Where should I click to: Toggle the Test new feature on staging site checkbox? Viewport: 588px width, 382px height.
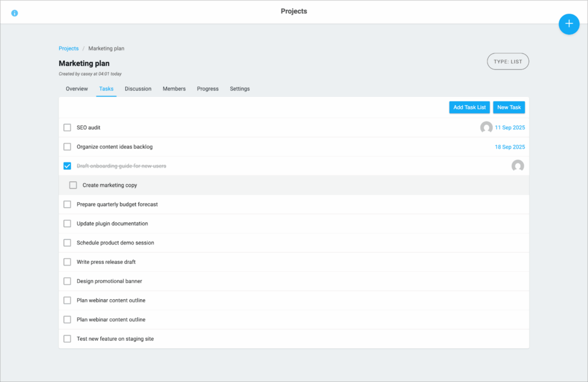(x=67, y=339)
